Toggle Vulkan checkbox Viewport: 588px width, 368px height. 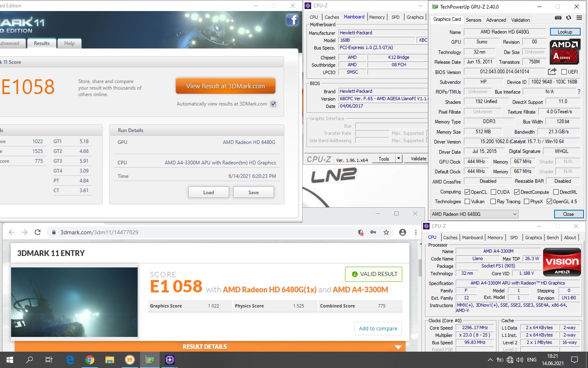tap(468, 202)
